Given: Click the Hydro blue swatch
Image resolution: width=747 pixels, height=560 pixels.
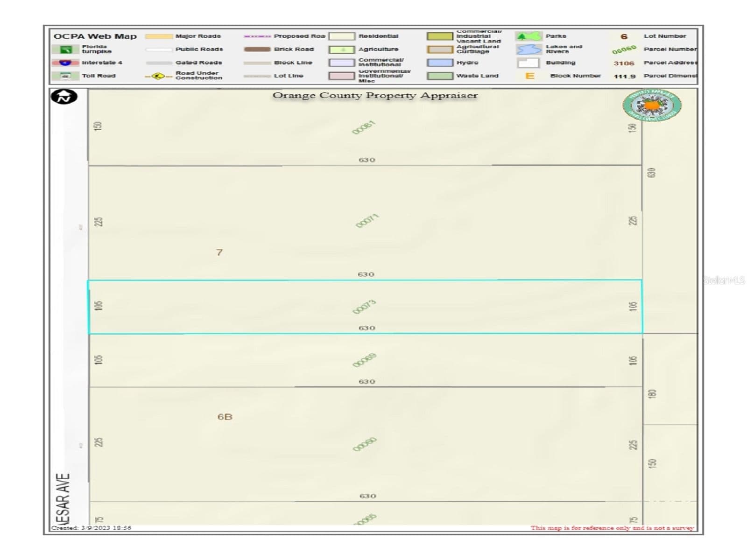Looking at the screenshot, I should 440,63.
